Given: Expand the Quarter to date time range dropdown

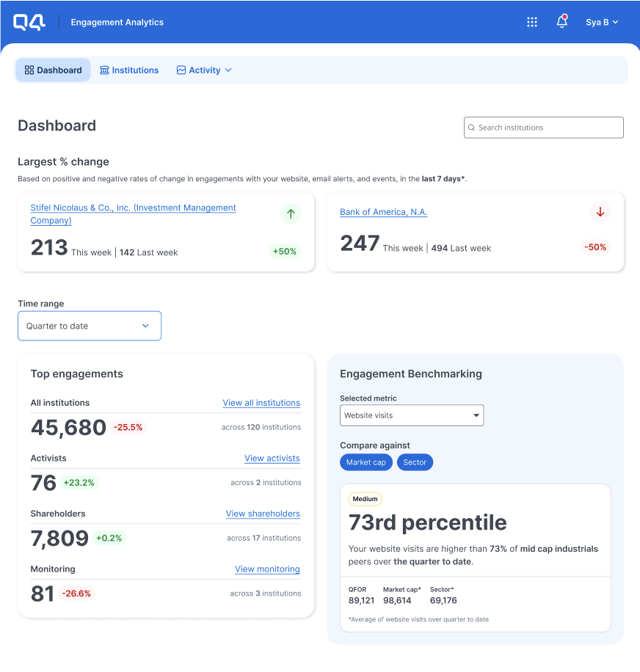Looking at the screenshot, I should 90,326.
